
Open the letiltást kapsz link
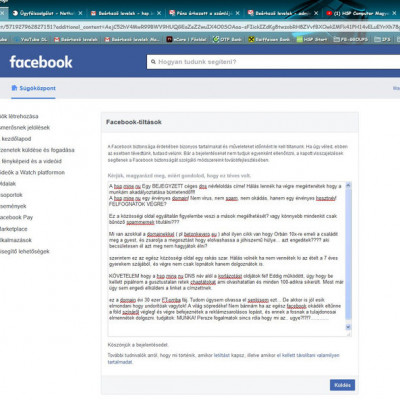[x=221, y=355]
